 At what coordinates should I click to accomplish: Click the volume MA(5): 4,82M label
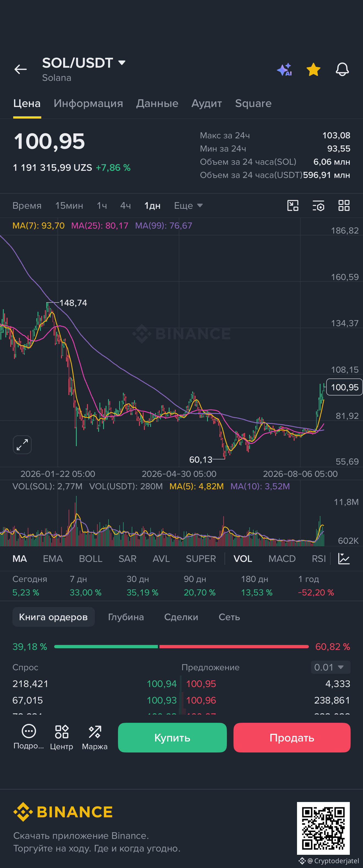tap(197, 486)
